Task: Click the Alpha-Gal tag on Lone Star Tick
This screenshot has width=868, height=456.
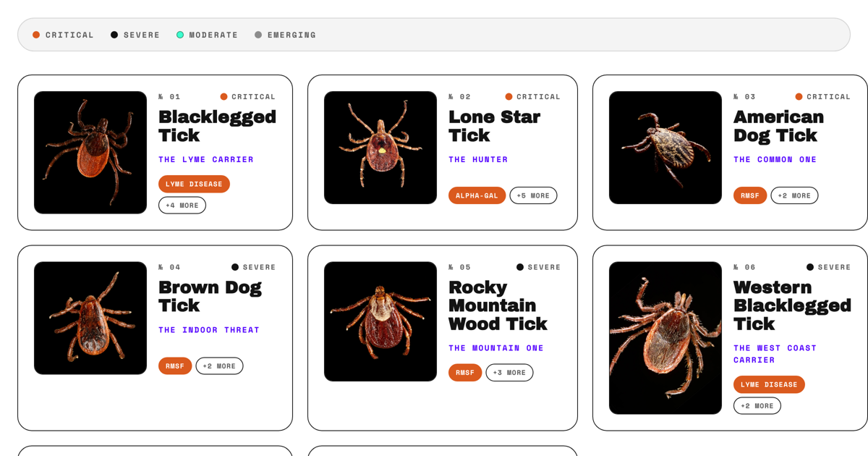Action: pos(477,195)
